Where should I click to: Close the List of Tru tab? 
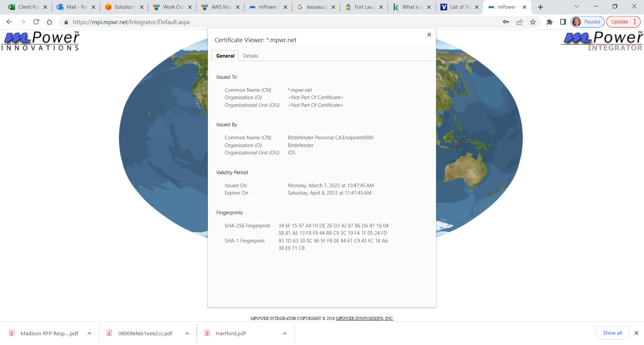pos(477,7)
